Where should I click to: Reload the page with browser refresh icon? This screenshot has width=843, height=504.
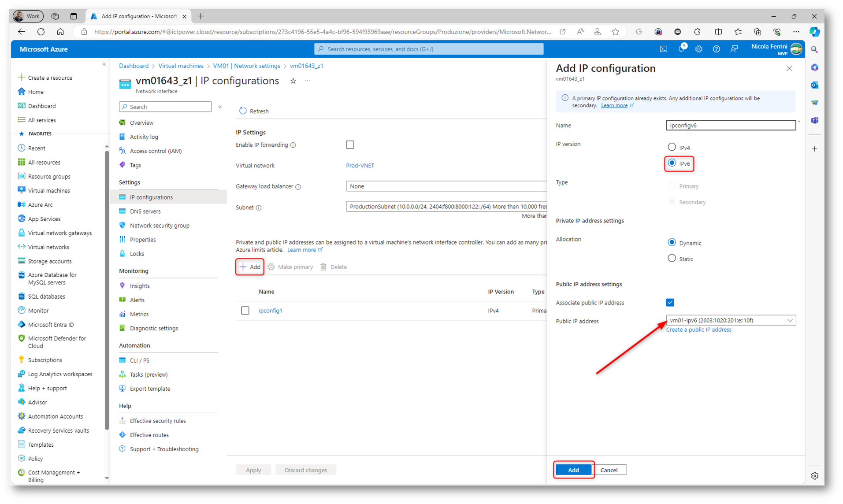pyautogui.click(x=41, y=32)
